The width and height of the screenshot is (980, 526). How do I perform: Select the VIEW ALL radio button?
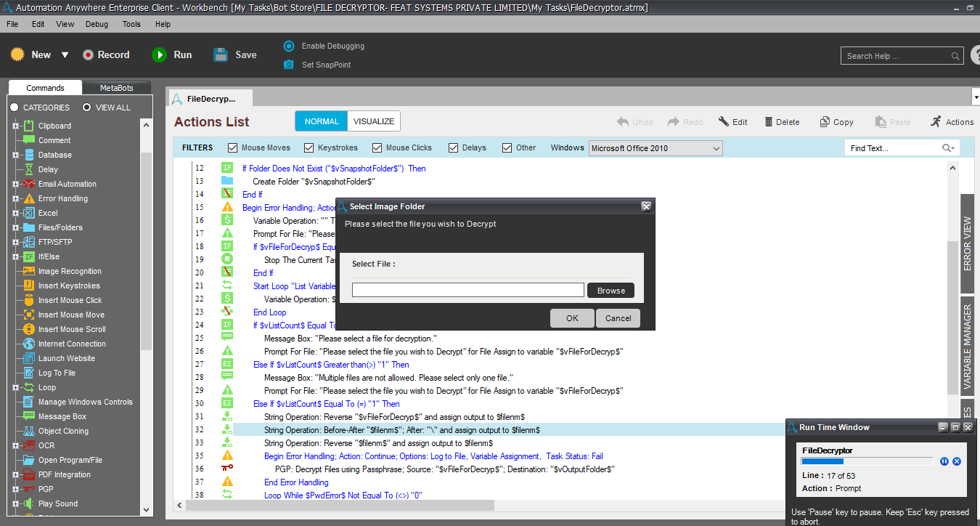pos(87,108)
